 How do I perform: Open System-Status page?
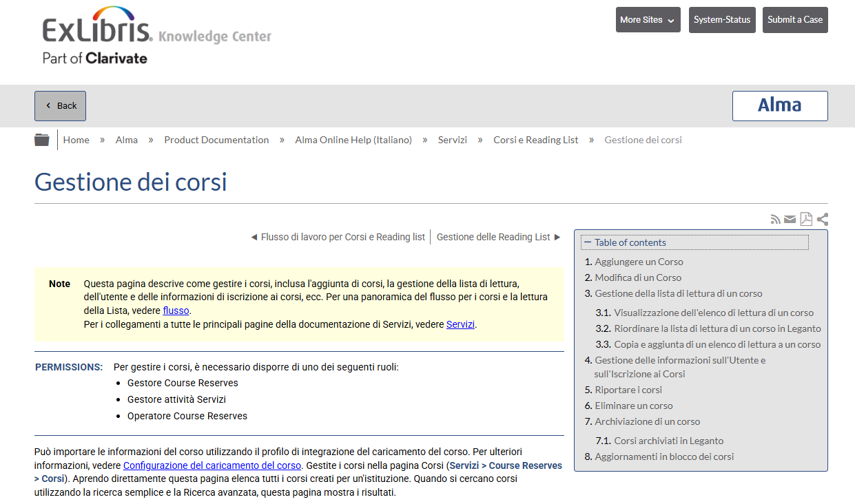point(722,20)
